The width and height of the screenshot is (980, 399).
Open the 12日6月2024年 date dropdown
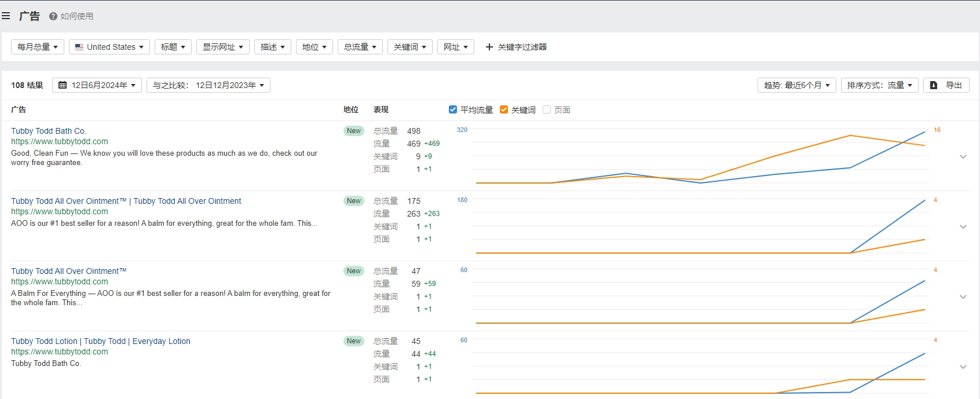[x=97, y=85]
